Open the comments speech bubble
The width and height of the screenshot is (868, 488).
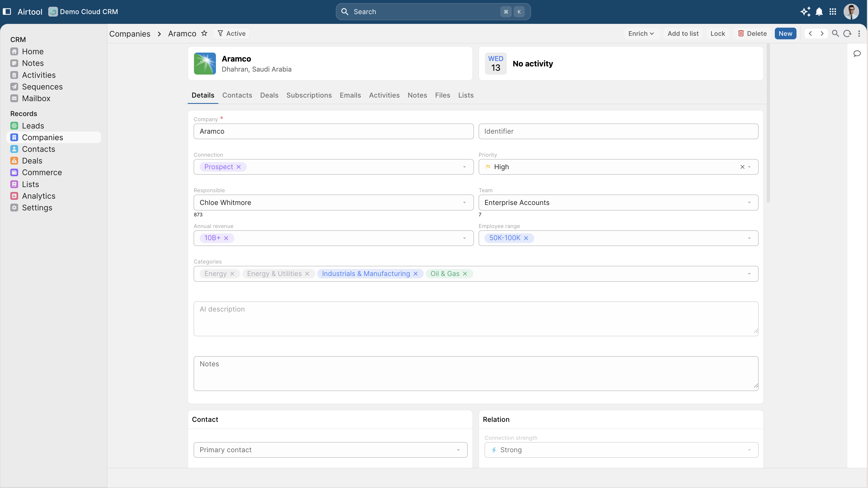[x=857, y=54]
